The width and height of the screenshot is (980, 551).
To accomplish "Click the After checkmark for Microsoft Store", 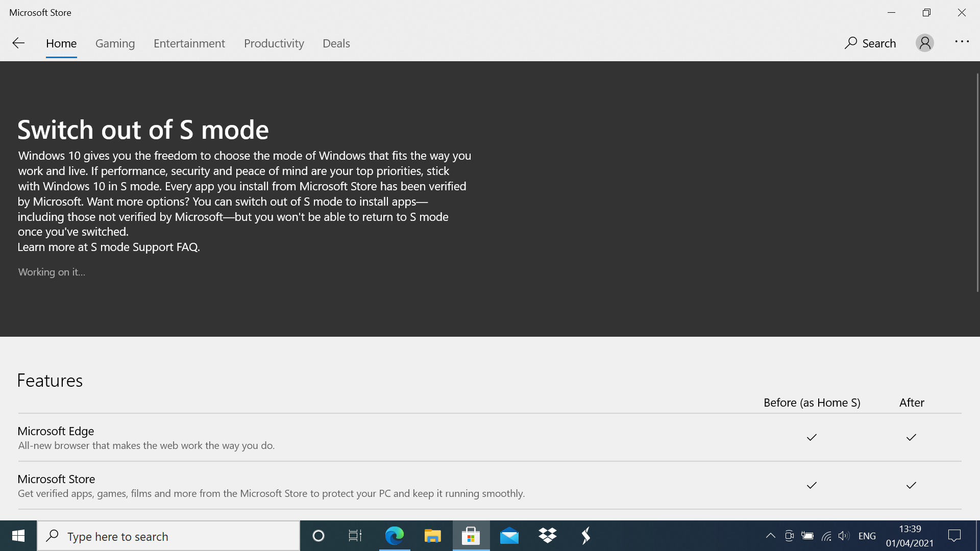I will click(x=911, y=485).
